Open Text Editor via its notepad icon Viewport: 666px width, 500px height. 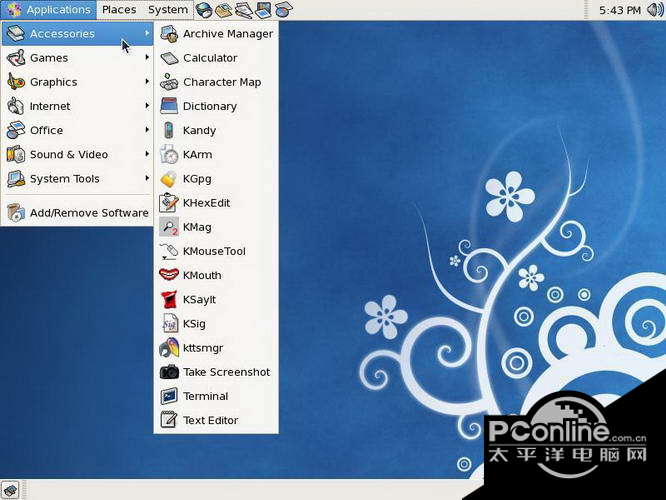tap(169, 420)
